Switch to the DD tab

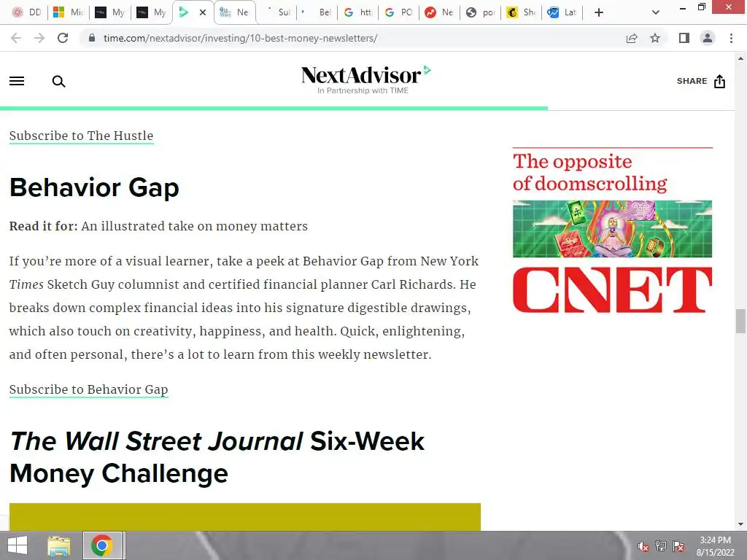[x=26, y=12]
